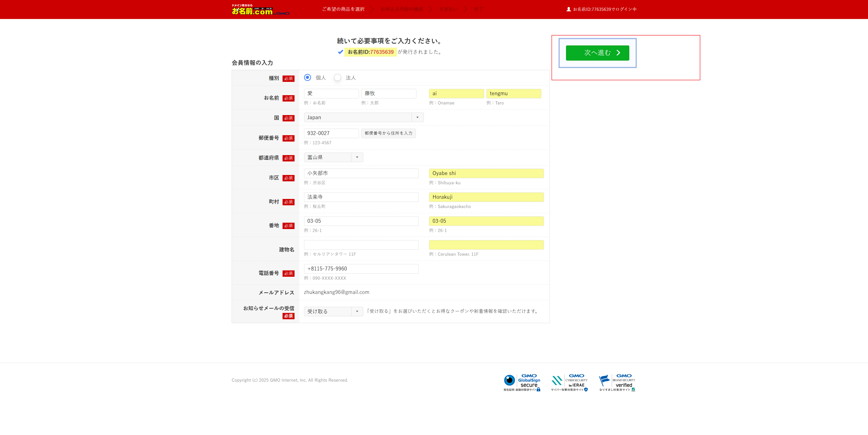This screenshot has height=435, width=868.
Task: Click the email text zhukangkang96@gmail.com
Action: tap(336, 292)
